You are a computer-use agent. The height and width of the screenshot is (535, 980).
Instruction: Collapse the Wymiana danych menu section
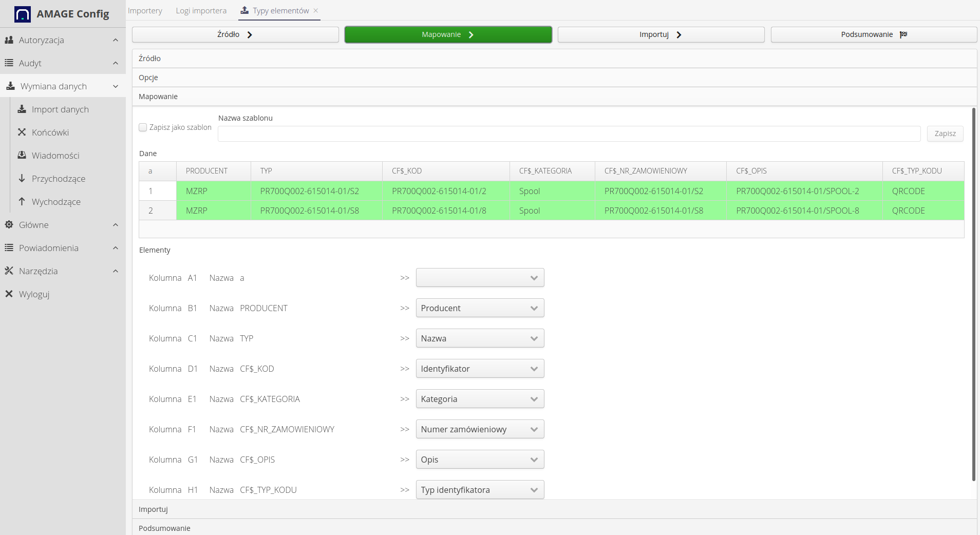pos(116,86)
